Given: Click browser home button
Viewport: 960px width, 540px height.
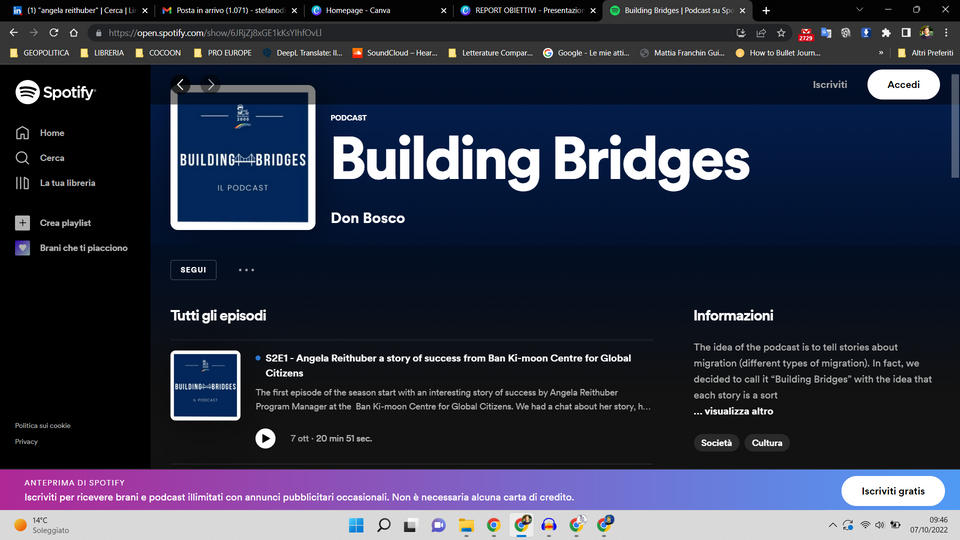Looking at the screenshot, I should [73, 32].
